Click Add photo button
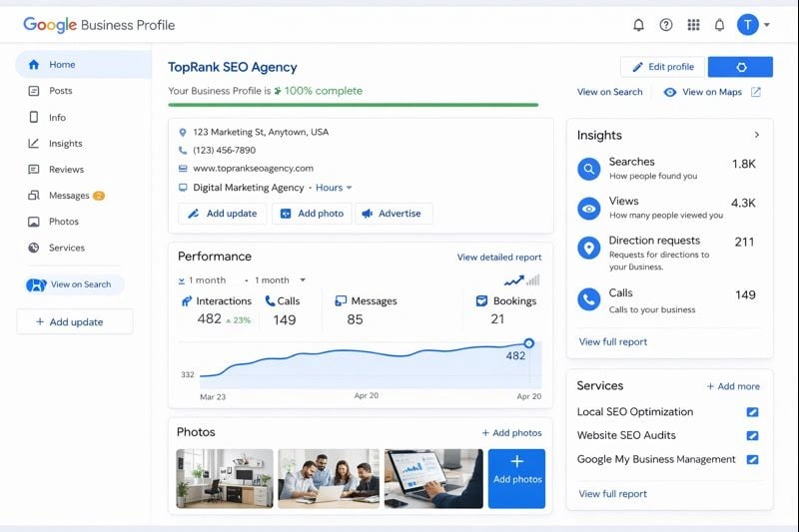Screen dimensions: 799x532 click(x=312, y=214)
